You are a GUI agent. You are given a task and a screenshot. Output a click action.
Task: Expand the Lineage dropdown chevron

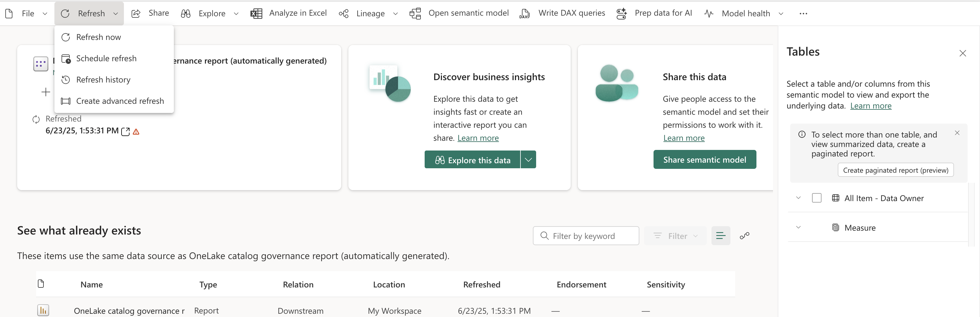pos(396,14)
